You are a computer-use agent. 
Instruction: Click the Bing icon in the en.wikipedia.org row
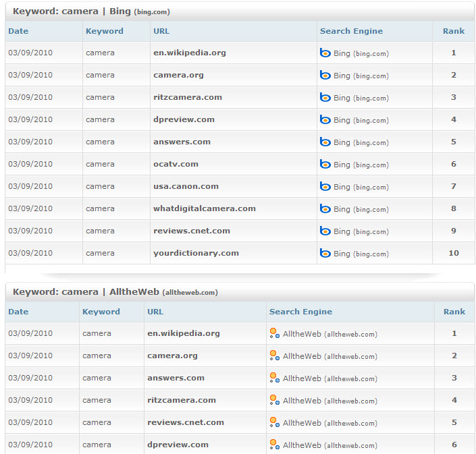click(x=325, y=53)
